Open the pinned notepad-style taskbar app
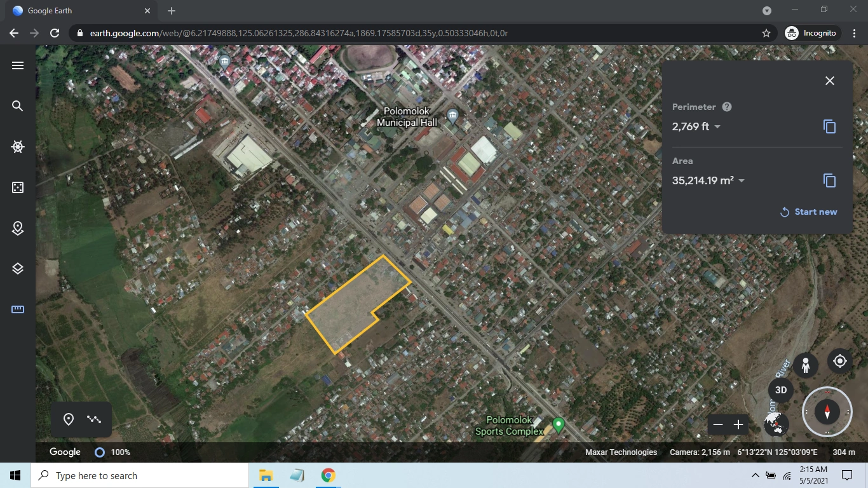Image resolution: width=868 pixels, height=488 pixels. [x=297, y=475]
